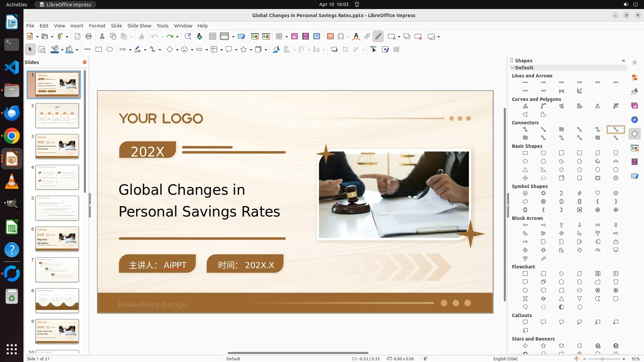
Task: Click the zoom slider in the status bar
Action: point(602,359)
